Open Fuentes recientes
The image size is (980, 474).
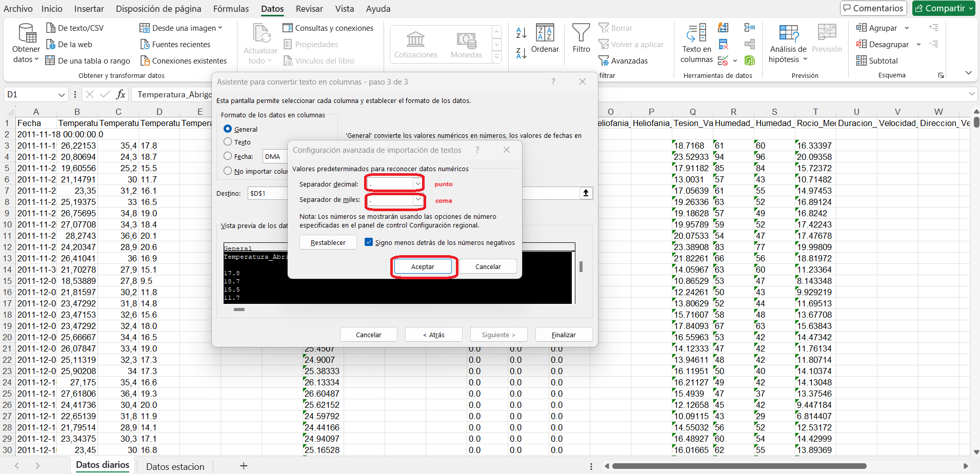175,45
